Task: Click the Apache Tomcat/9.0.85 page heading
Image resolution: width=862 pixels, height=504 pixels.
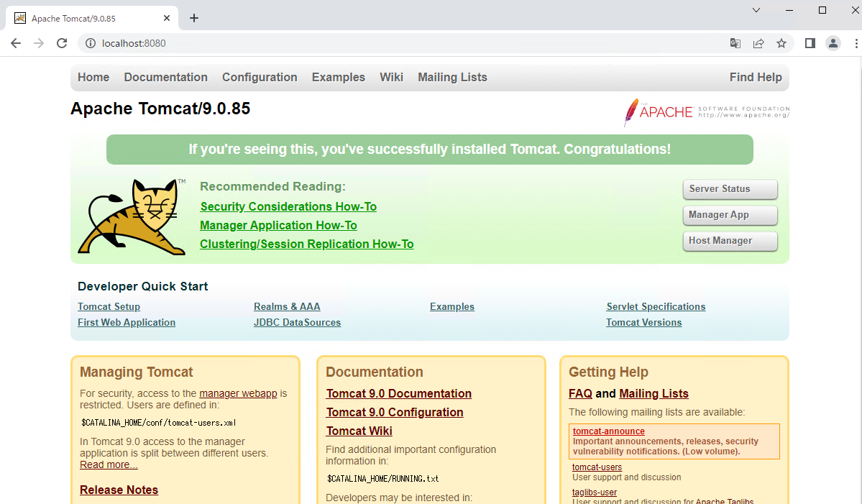Action: click(x=160, y=109)
